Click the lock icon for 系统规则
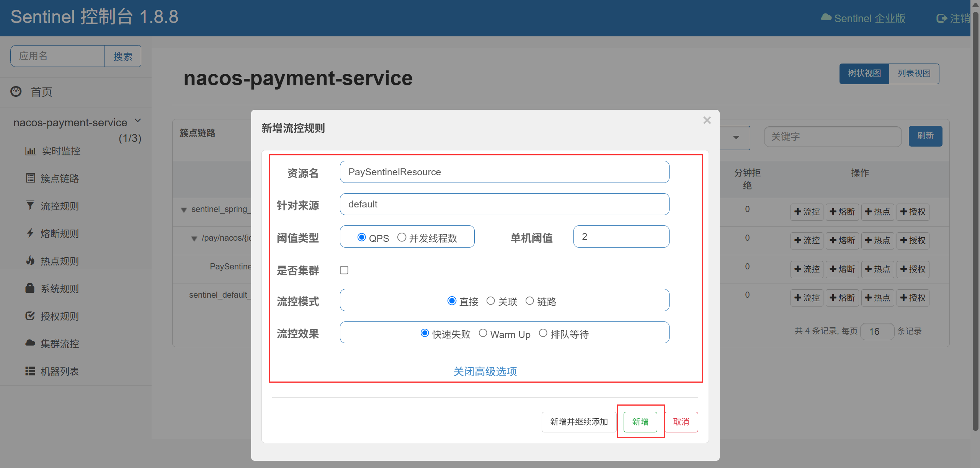980x468 pixels. click(x=30, y=288)
